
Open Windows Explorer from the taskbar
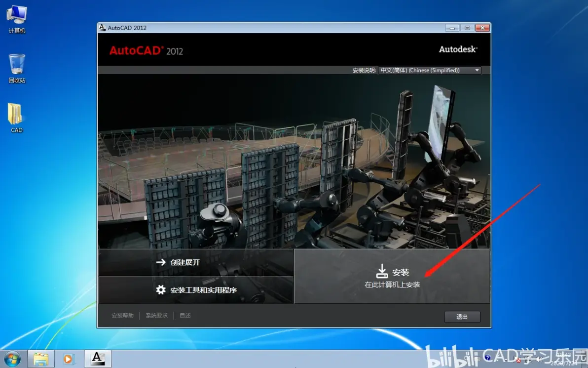tap(41, 359)
